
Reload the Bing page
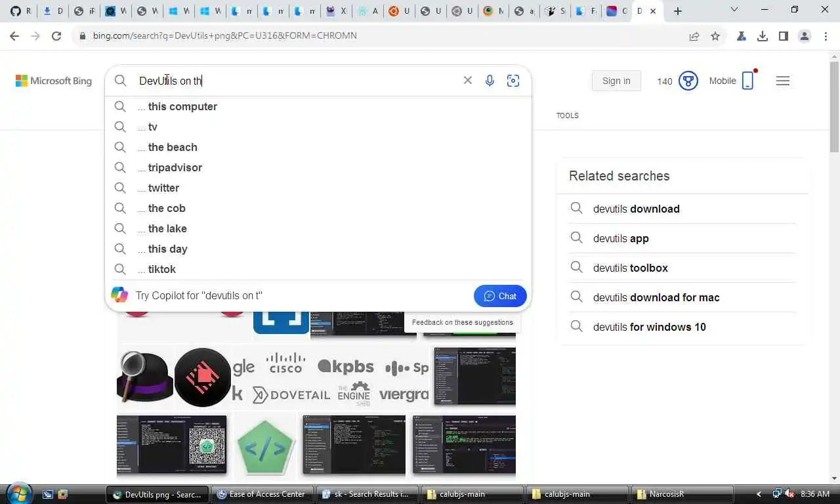tap(56, 36)
